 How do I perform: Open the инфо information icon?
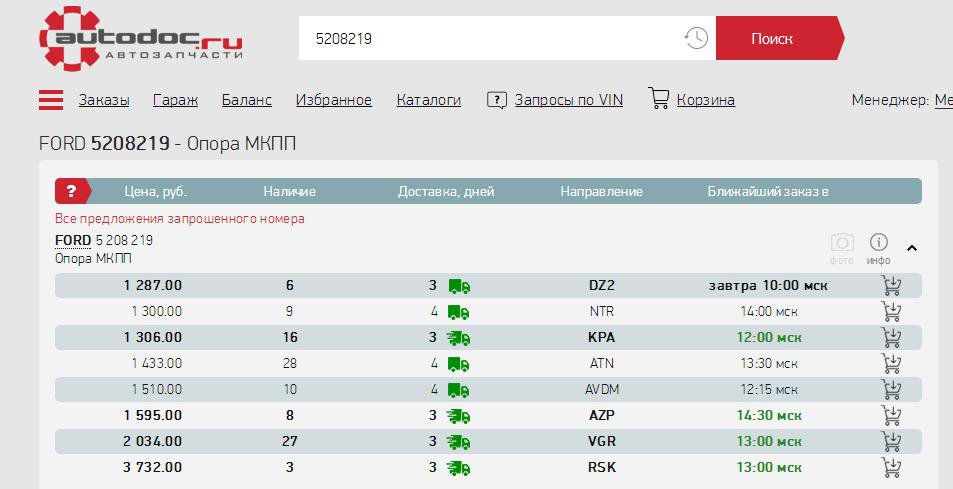coord(878,242)
